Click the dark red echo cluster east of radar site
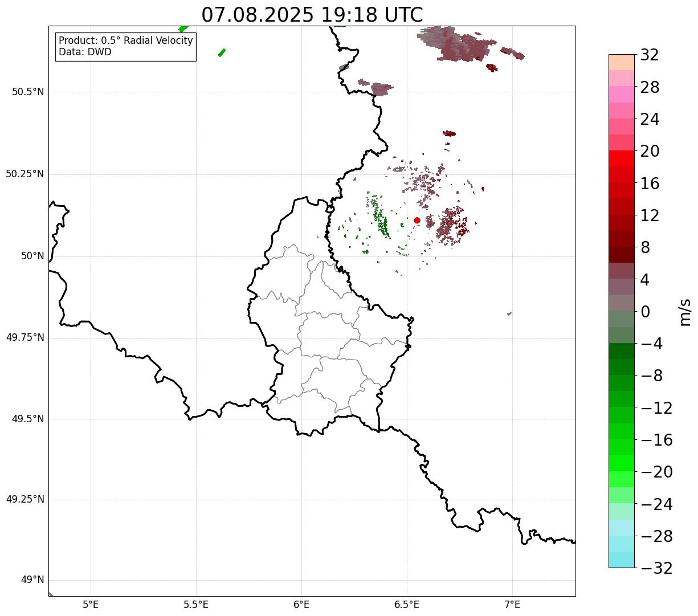Screen dimensions: 698x616 pyautogui.click(x=452, y=226)
